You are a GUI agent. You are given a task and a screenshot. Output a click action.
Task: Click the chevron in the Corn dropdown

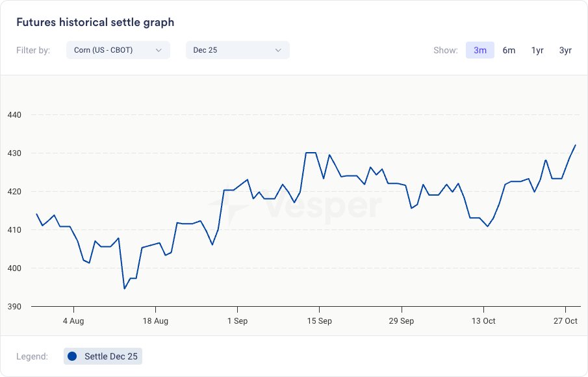coord(159,50)
